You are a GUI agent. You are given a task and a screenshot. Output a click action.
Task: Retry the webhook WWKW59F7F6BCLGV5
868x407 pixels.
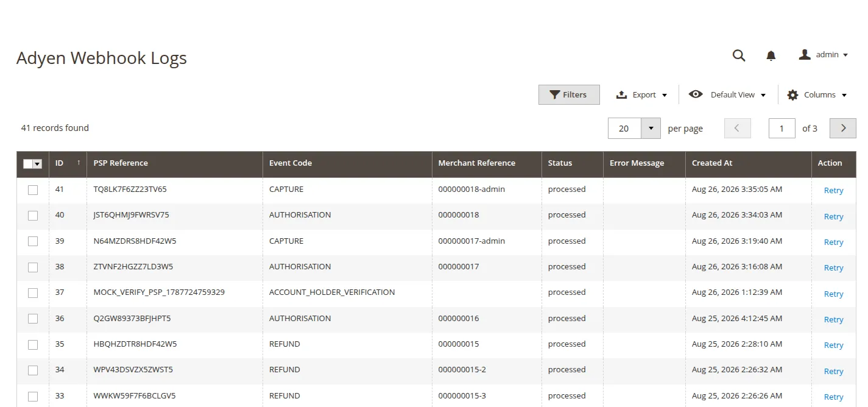click(x=833, y=397)
